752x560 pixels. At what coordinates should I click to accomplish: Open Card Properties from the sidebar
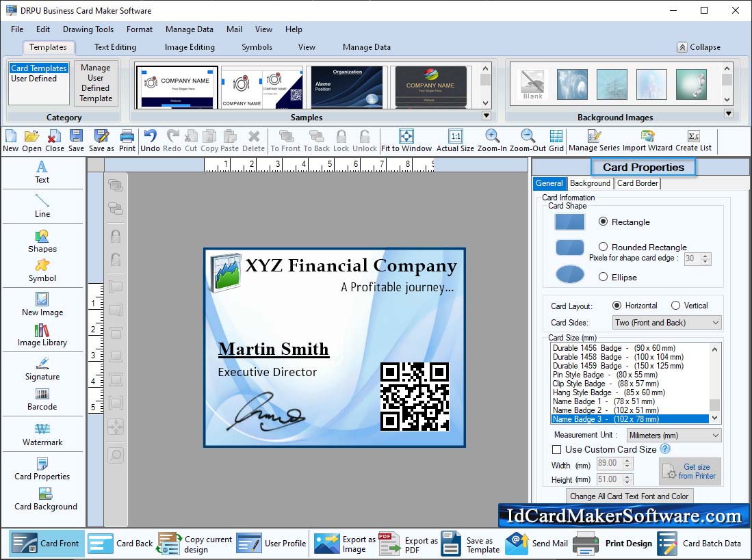42,469
